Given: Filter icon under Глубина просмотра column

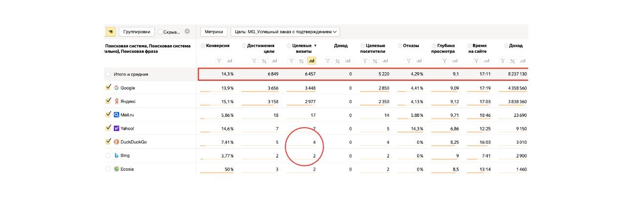Looking at the screenshot, I should coord(444,61).
